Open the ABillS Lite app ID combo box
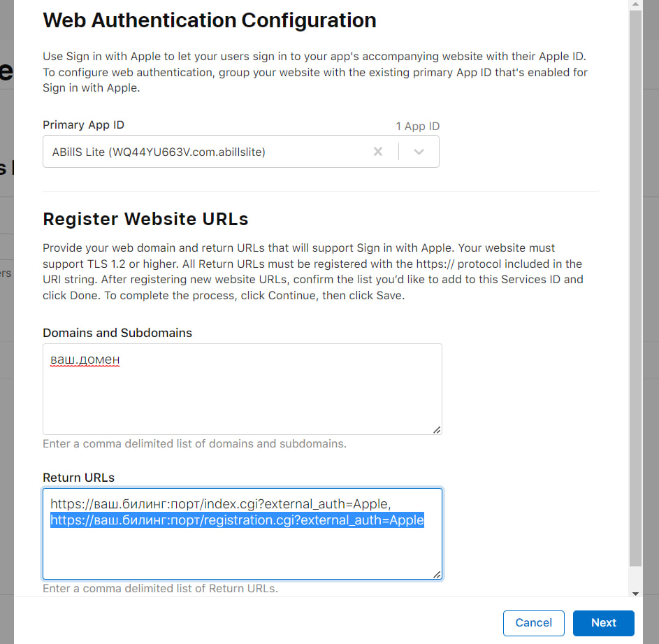The height and width of the screenshot is (644, 659). pos(210,152)
